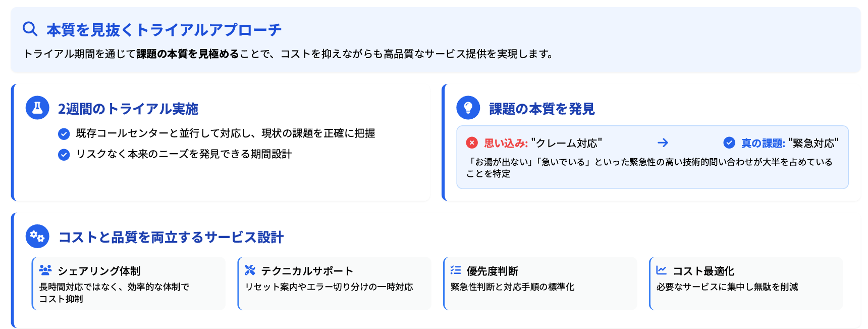Click the check mark beside 既存コールセンターと並行して対応
The height and width of the screenshot is (329, 868).
click(64, 134)
